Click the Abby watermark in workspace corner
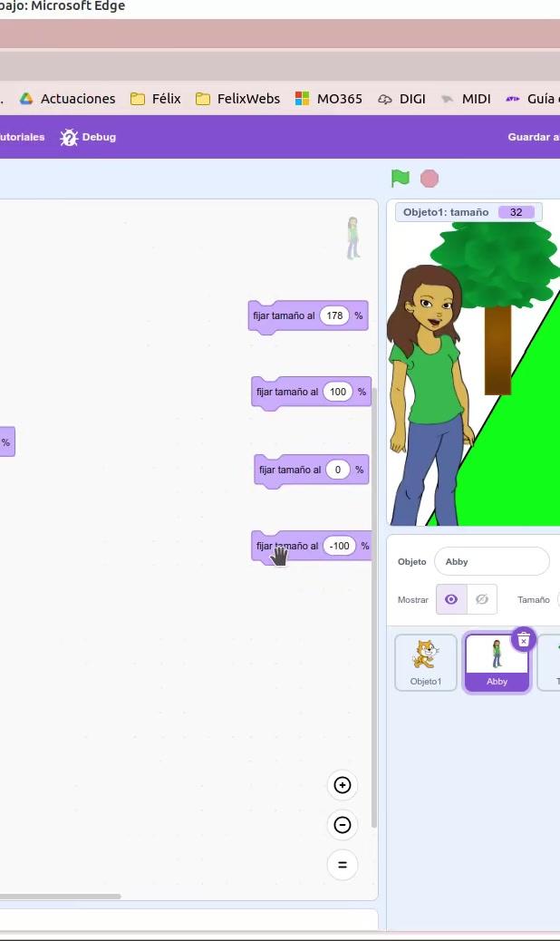Image resolution: width=560 pixels, height=941 pixels. (x=353, y=238)
